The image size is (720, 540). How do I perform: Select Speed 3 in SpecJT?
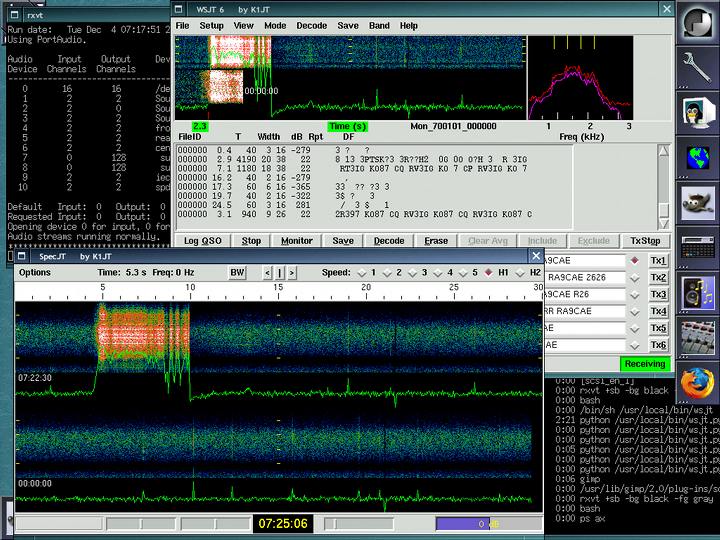(412, 273)
